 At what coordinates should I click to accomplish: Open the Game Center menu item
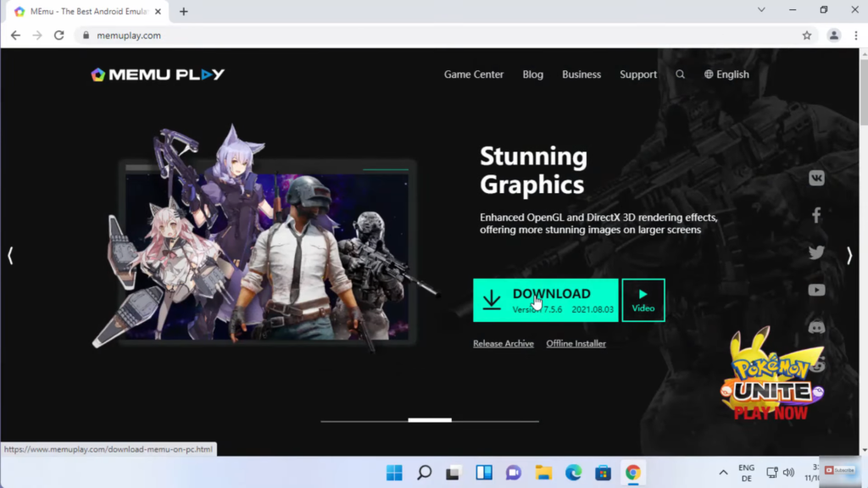click(x=473, y=75)
